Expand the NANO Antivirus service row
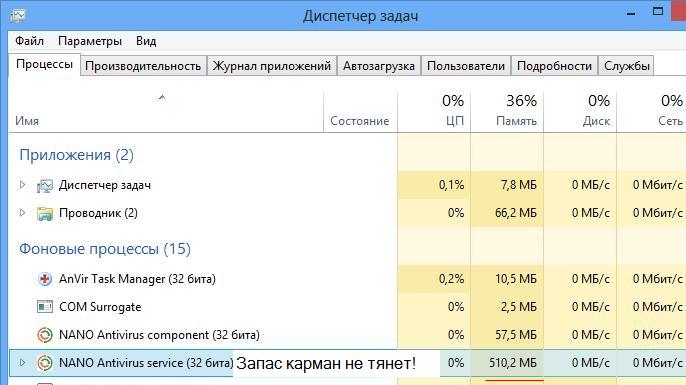 coord(22,362)
